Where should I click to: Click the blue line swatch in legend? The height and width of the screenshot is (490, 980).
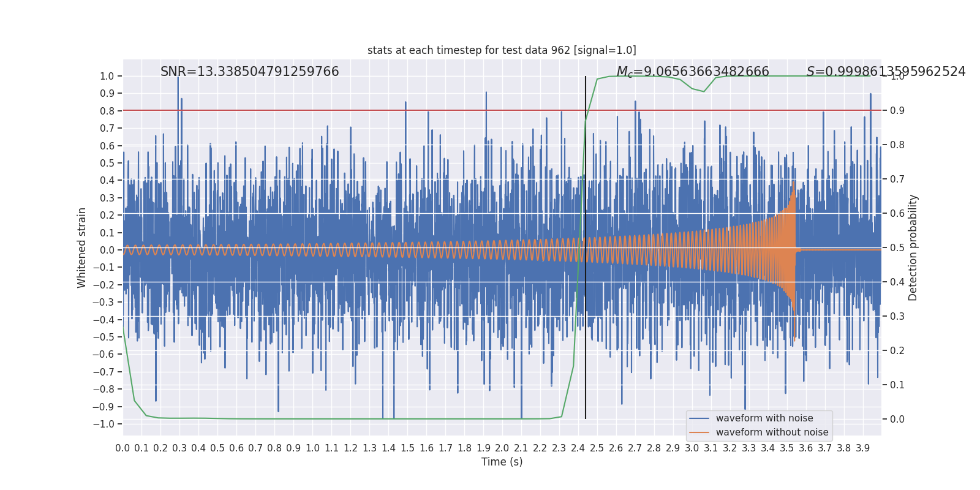click(x=699, y=418)
